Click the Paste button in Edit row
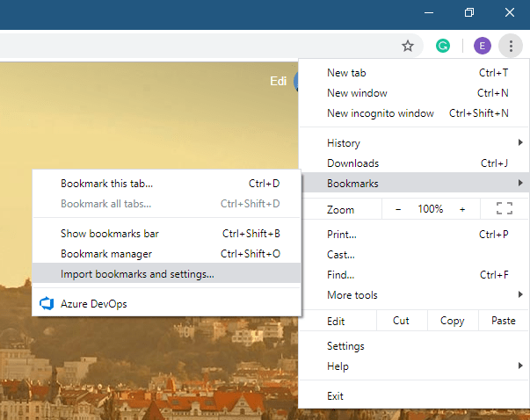 504,321
